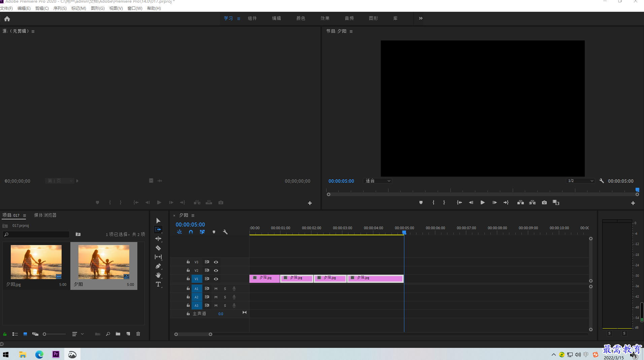644x360 pixels.
Task: Toggle V2 track visibility eye
Action: point(216,270)
